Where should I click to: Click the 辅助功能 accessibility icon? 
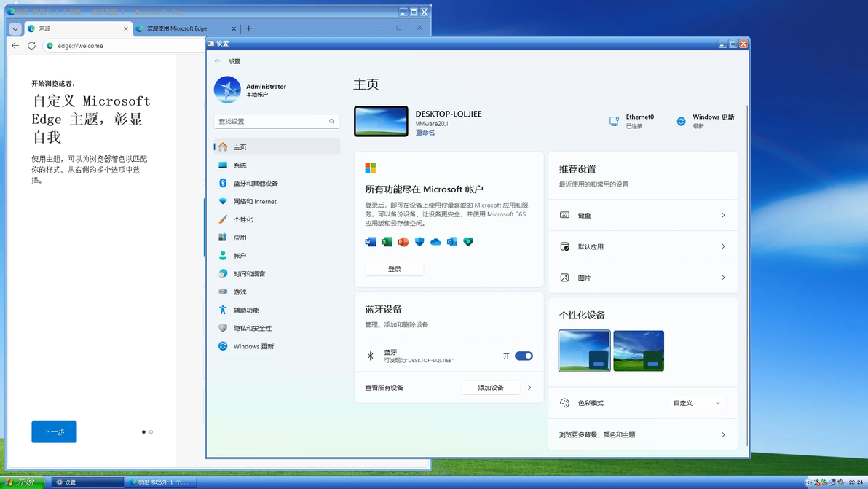coord(223,310)
